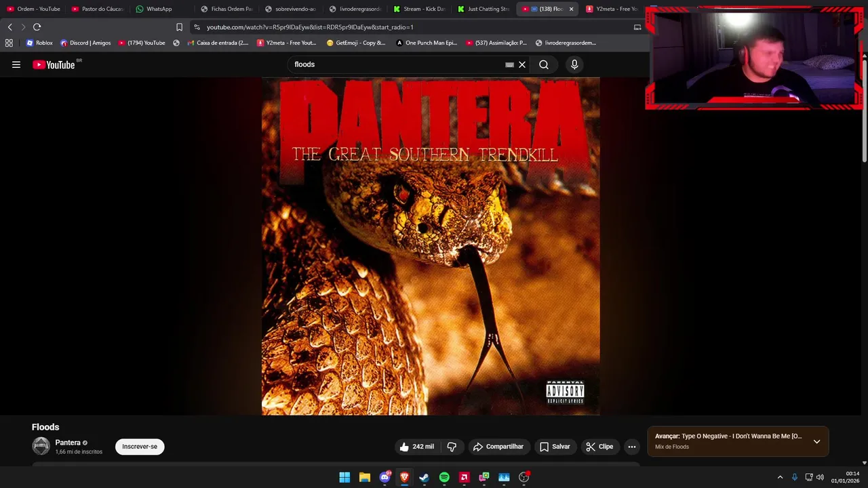Dislike the Floods video
868x488 pixels.
[x=452, y=447]
